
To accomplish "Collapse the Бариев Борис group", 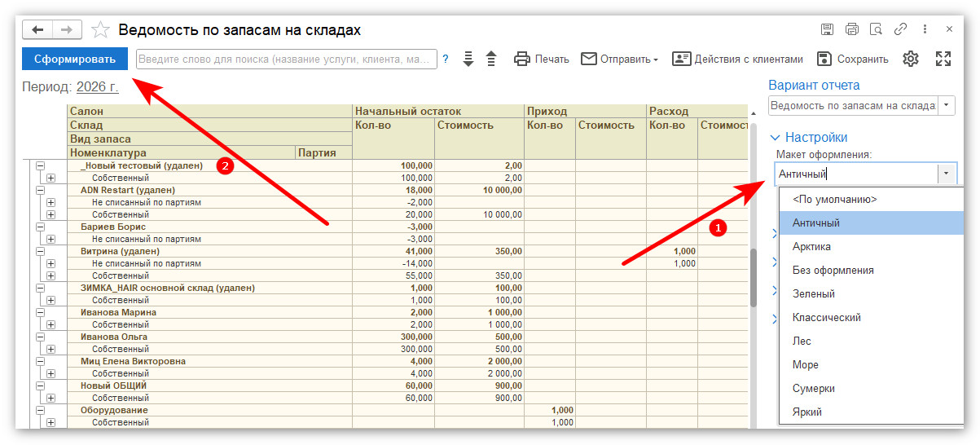I will click(38, 227).
